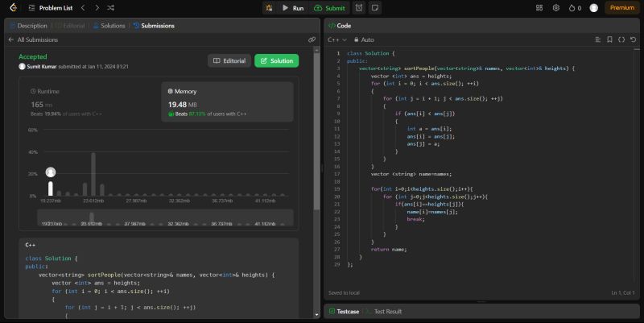Click the format code icon
Image resolution: width=644 pixels, height=323 pixels.
point(597,39)
